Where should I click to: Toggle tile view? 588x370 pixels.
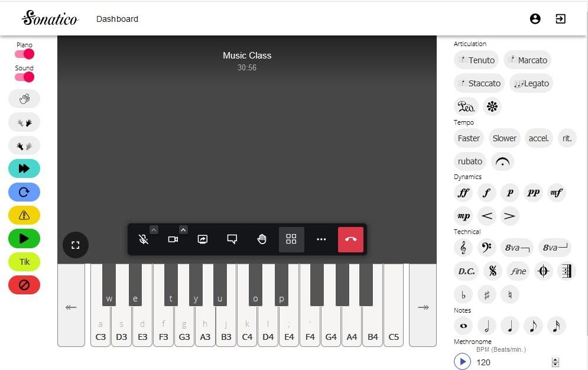pos(291,239)
